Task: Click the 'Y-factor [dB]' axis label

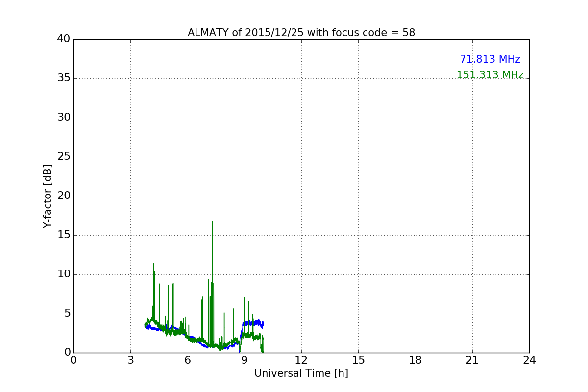Action: (x=48, y=196)
